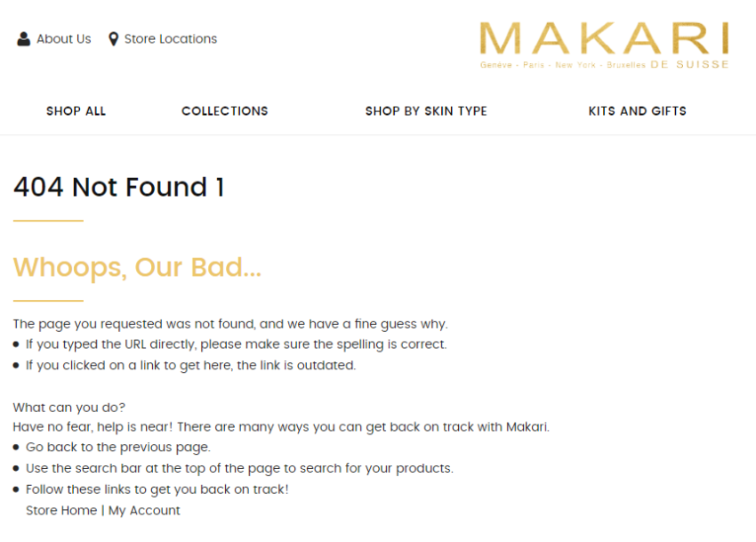Go to the Store Locations link text
756x542 pixels.
170,39
